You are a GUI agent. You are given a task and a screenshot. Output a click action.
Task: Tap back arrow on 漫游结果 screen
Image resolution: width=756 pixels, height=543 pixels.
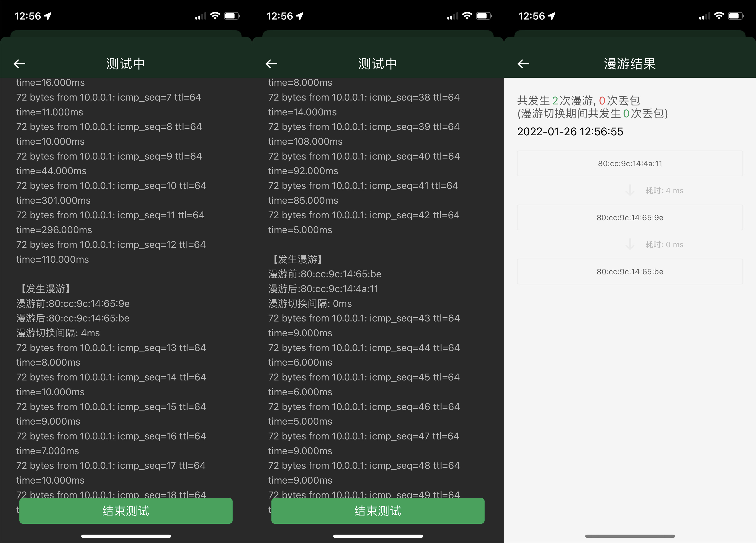tap(523, 64)
